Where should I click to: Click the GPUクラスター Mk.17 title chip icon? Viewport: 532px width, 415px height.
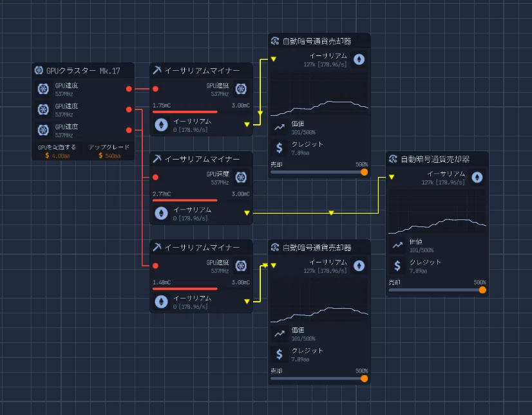coord(39,71)
